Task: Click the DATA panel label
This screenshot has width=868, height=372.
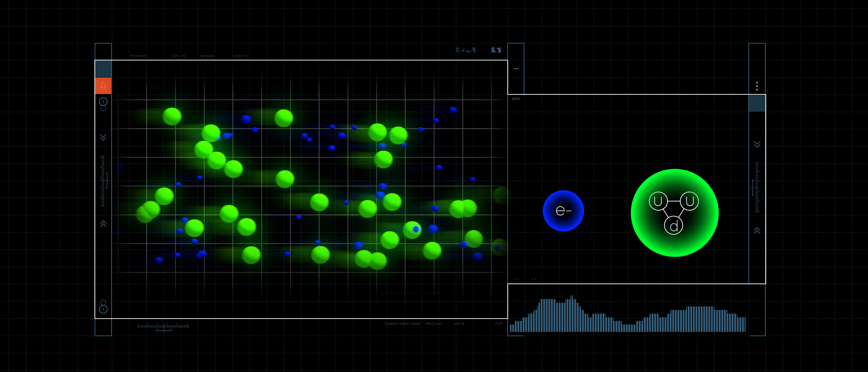Action: [516, 99]
